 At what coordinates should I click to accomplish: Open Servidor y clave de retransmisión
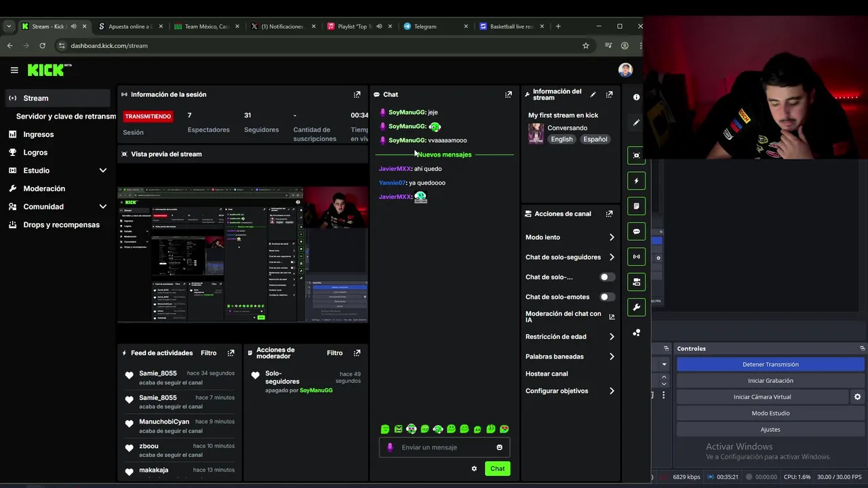(66, 117)
